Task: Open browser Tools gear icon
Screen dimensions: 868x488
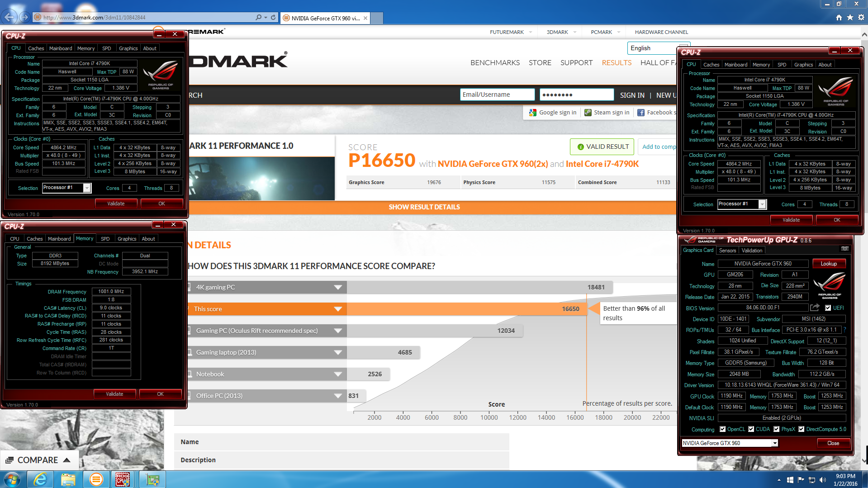Action: coord(861,17)
